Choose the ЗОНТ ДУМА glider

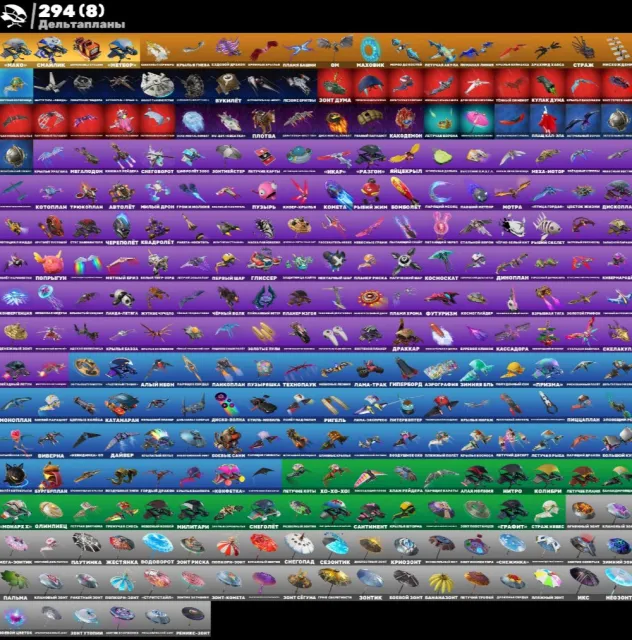coord(335,86)
